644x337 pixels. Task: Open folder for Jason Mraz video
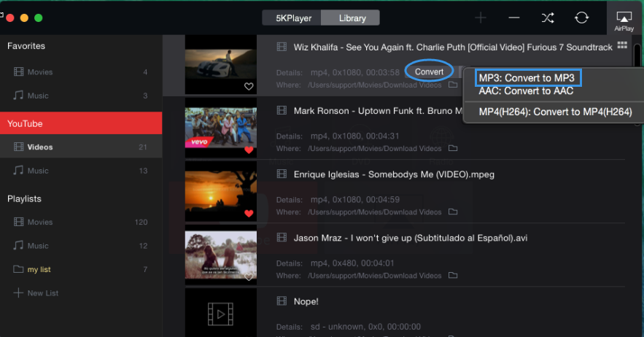(x=453, y=275)
